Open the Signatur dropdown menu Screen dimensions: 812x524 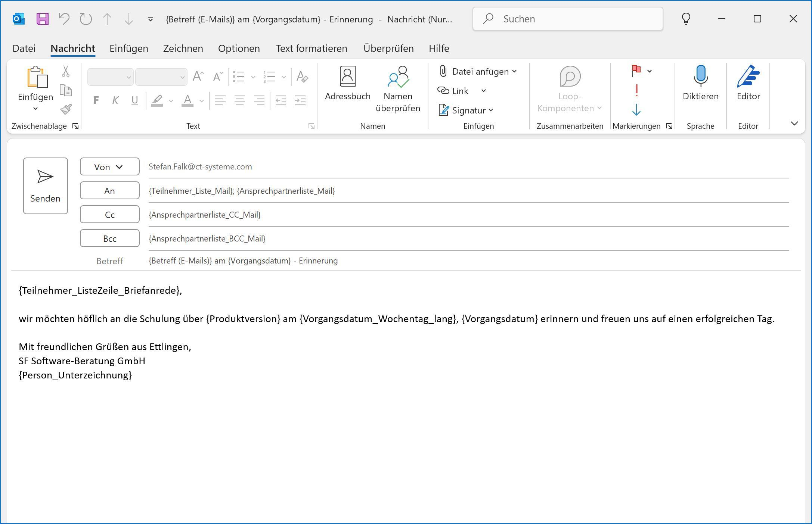click(x=491, y=110)
